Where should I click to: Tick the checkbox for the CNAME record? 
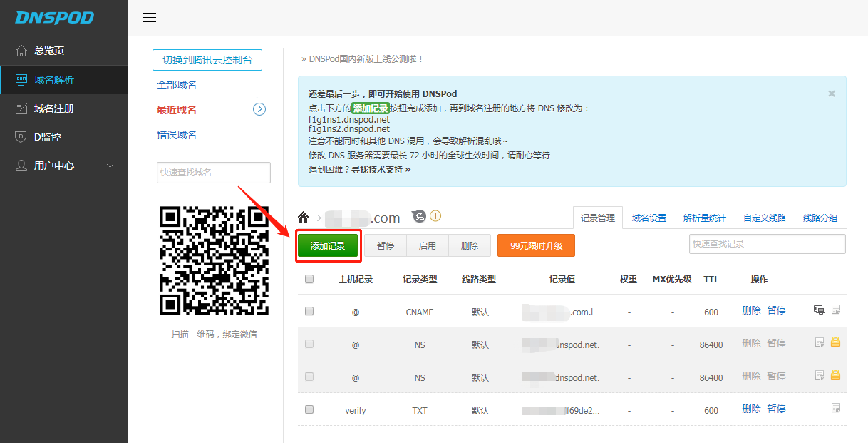pyautogui.click(x=309, y=311)
